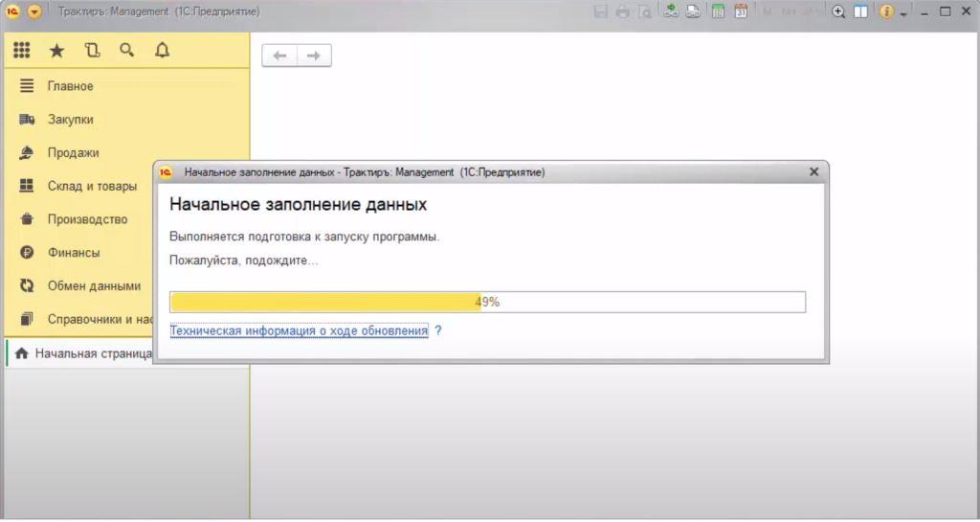Open Favorites with the star icon
Screen dimensions: 980x522
pyautogui.click(x=56, y=51)
